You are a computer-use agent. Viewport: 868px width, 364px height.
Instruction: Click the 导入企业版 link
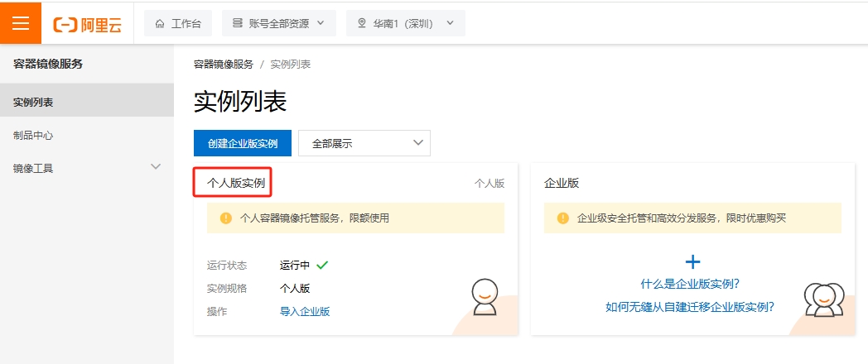coord(305,312)
